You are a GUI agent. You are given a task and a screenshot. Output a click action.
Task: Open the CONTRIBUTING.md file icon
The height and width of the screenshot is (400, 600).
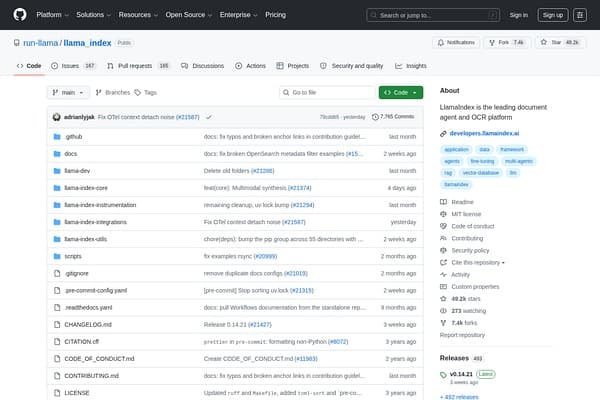(x=57, y=376)
